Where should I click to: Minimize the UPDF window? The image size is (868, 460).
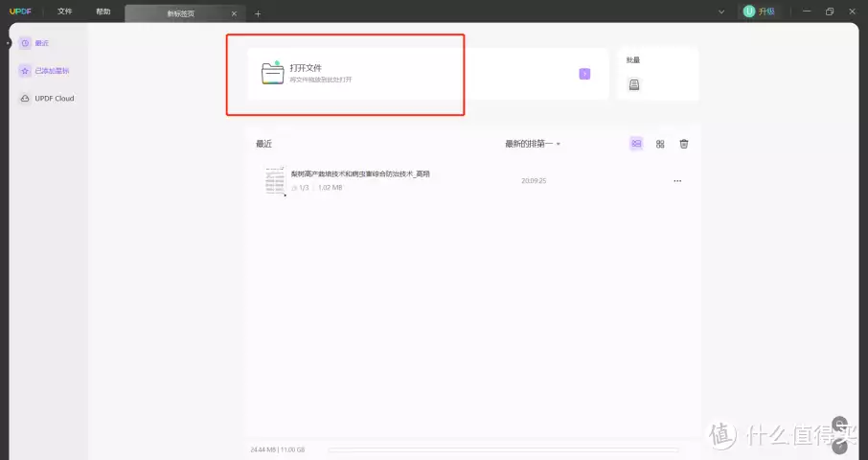807,11
